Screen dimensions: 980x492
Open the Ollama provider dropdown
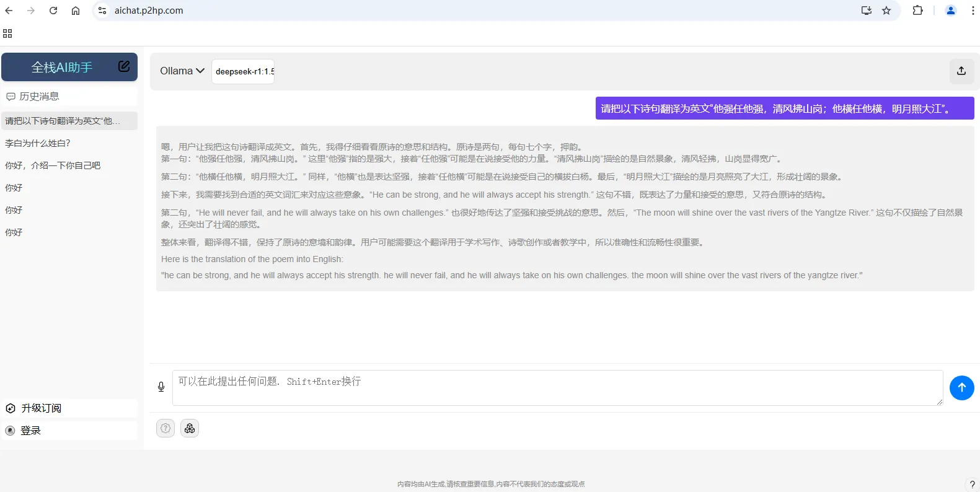pos(182,71)
